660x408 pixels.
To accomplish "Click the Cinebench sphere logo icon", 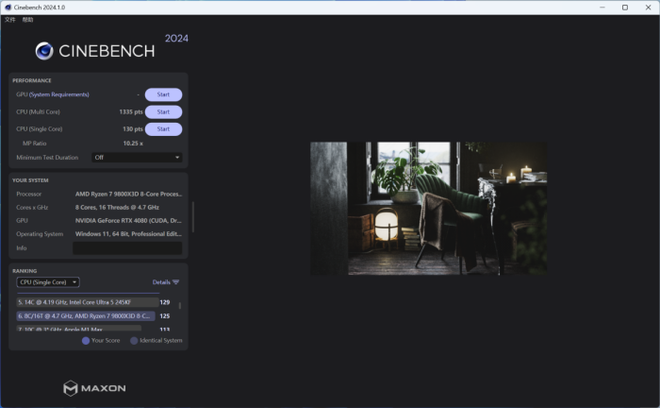I will [x=44, y=51].
